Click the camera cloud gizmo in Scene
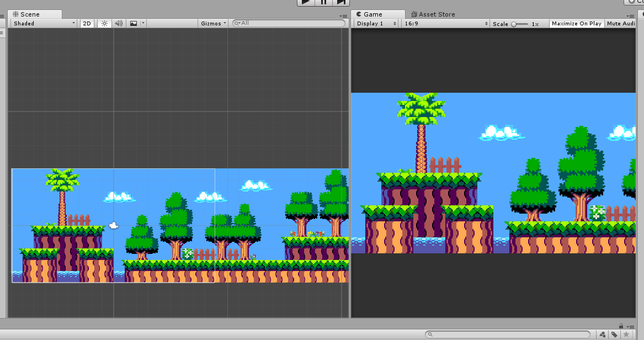 [114, 225]
